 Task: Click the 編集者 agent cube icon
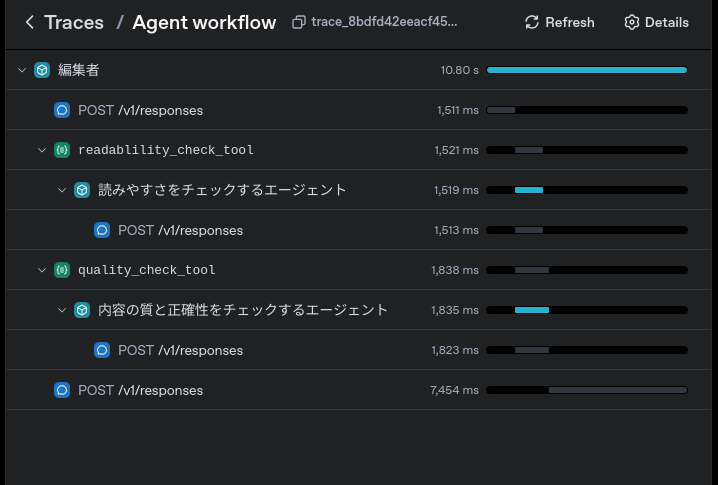(x=42, y=70)
